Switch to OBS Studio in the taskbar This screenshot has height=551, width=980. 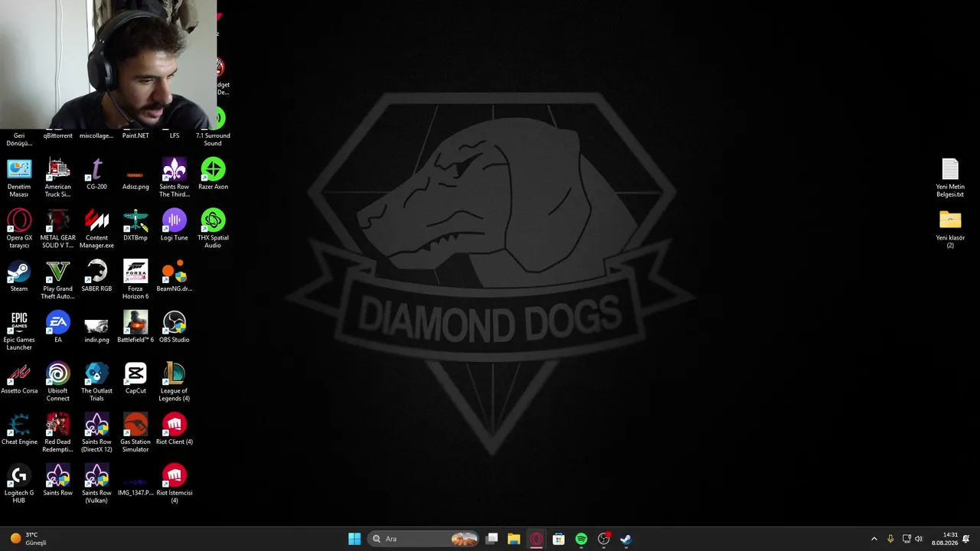(603, 539)
